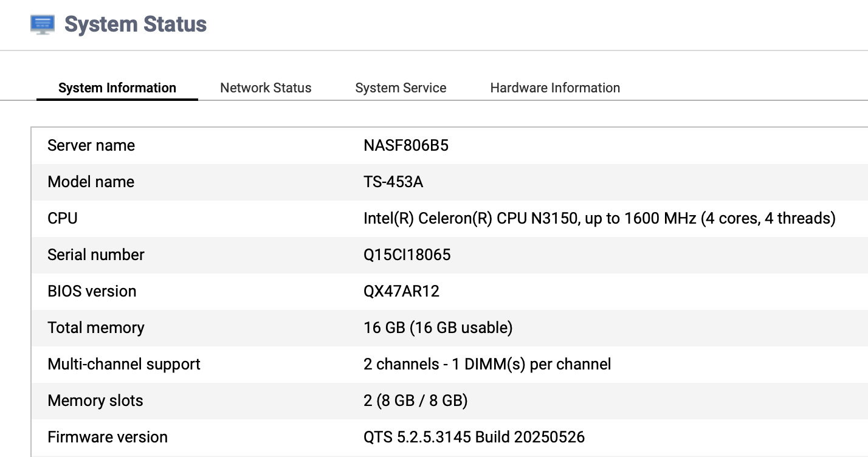Click the System Status heading text
Image resolution: width=868 pixels, height=457 pixels.
click(x=136, y=24)
